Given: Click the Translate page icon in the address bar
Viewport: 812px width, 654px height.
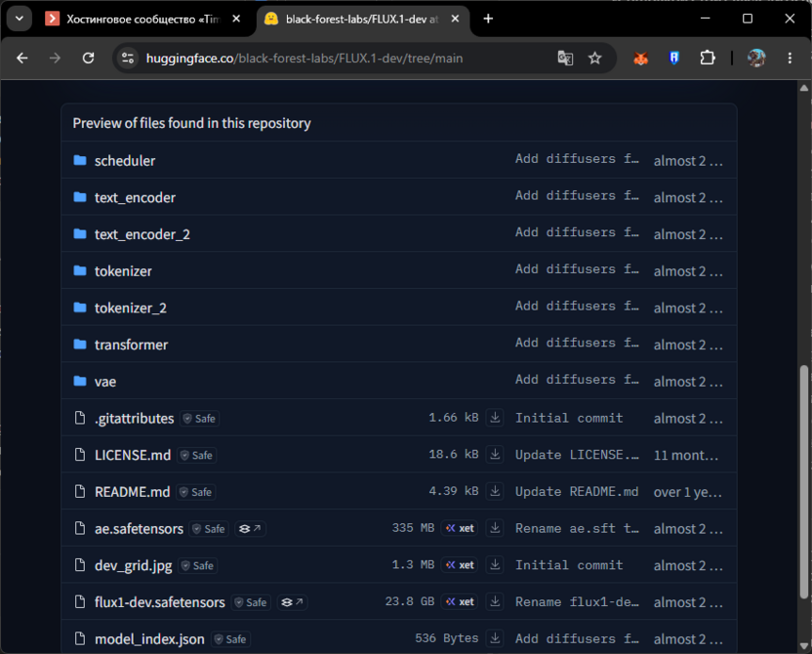Looking at the screenshot, I should tap(565, 58).
